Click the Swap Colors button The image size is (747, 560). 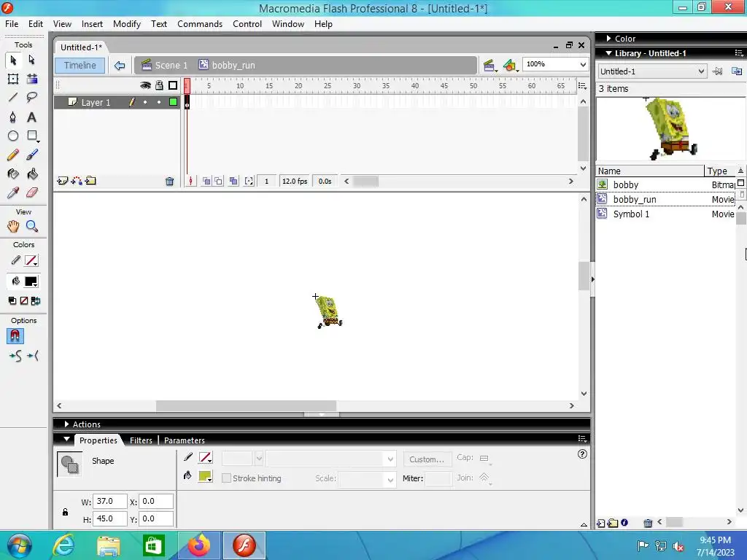(x=36, y=300)
